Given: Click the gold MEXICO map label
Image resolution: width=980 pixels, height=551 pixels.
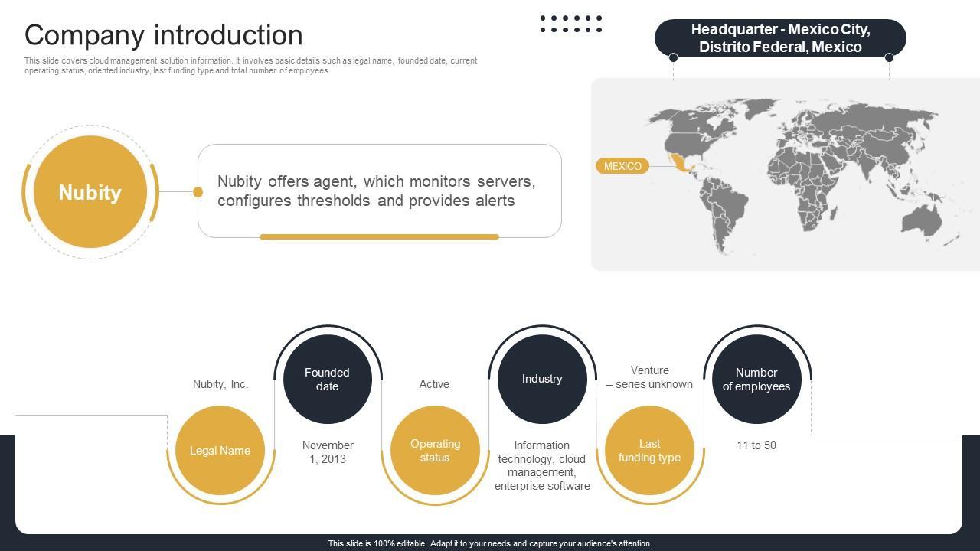Looking at the screenshot, I should pyautogui.click(x=622, y=166).
